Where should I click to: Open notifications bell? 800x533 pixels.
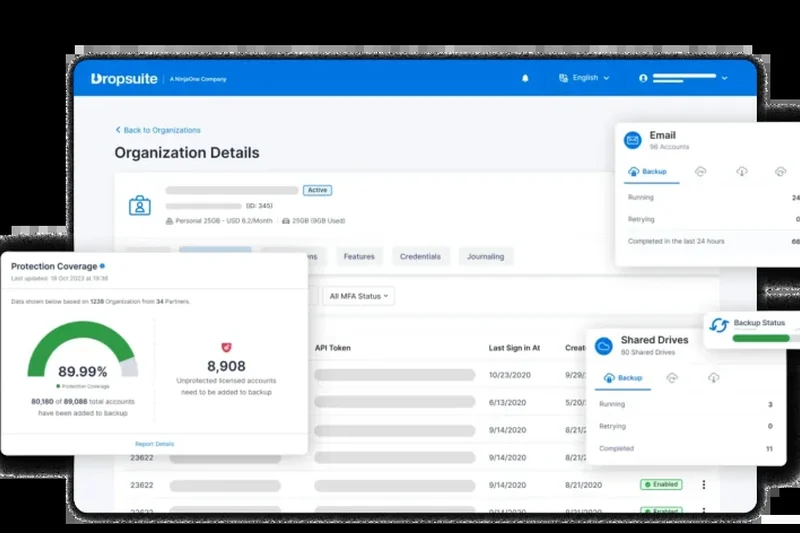coord(525,78)
